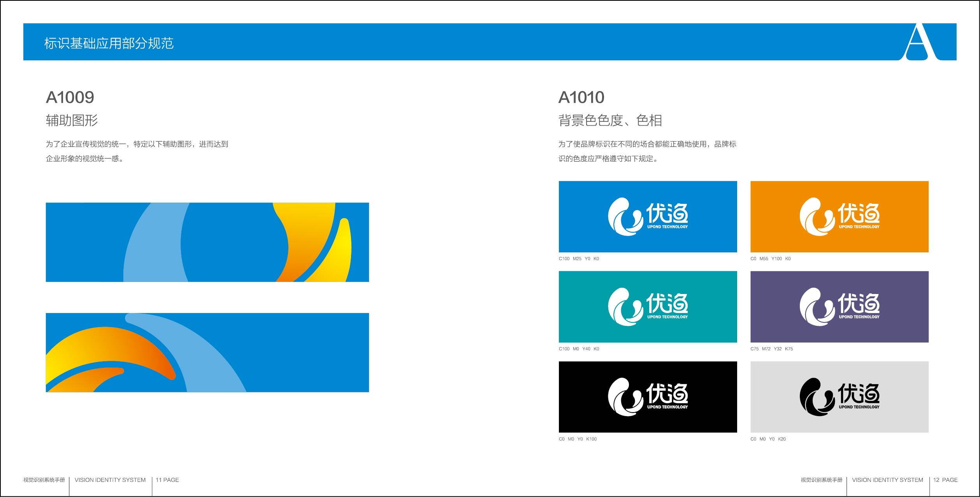
Task: Click the C100 M25 Y0 K0 label
Action: tap(579, 259)
